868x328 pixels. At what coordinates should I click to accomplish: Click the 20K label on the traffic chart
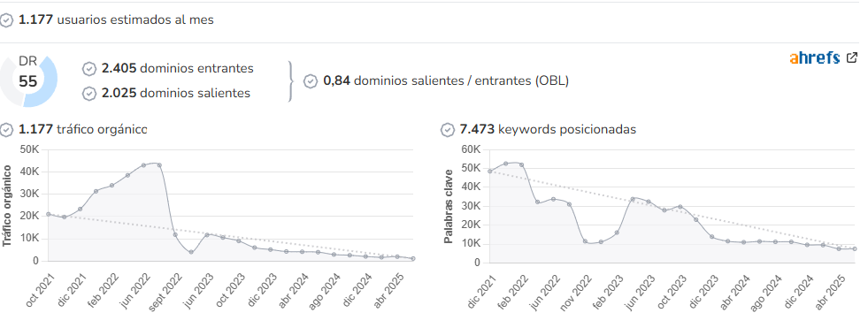pos(29,217)
